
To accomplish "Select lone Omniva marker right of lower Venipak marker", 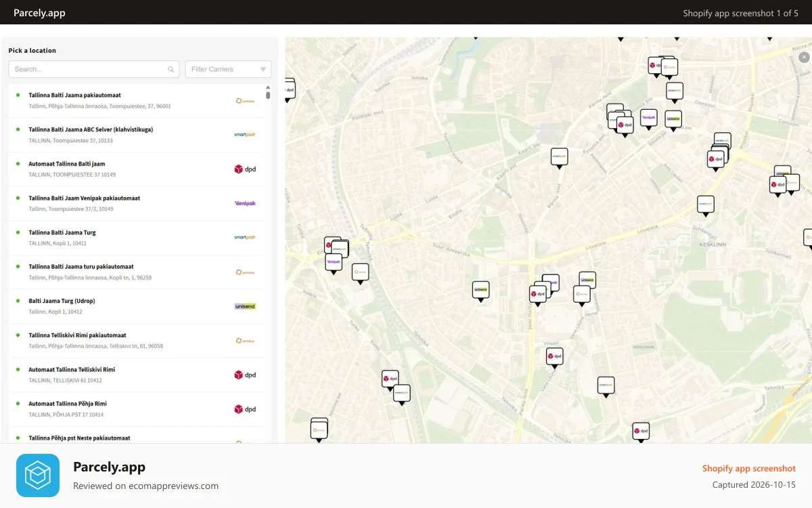I will tap(360, 274).
